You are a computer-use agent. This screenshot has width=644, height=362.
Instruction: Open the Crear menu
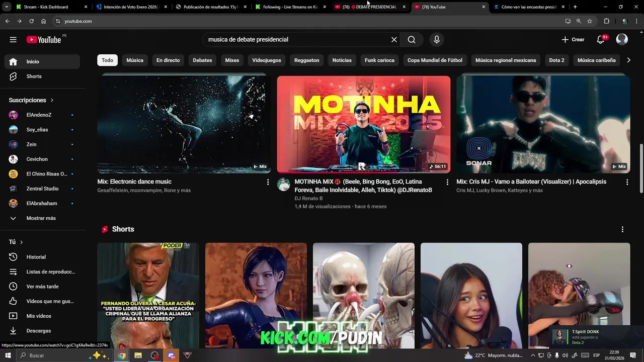[573, 40]
